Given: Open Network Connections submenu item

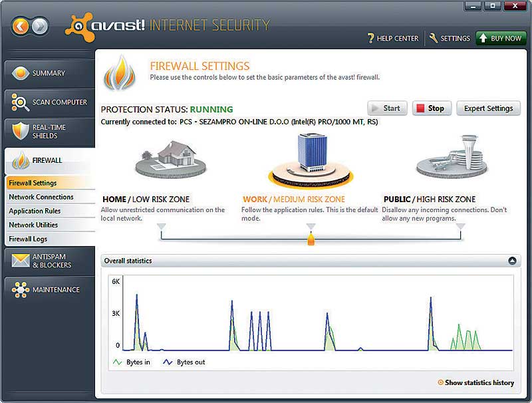Looking at the screenshot, I should [x=51, y=197].
